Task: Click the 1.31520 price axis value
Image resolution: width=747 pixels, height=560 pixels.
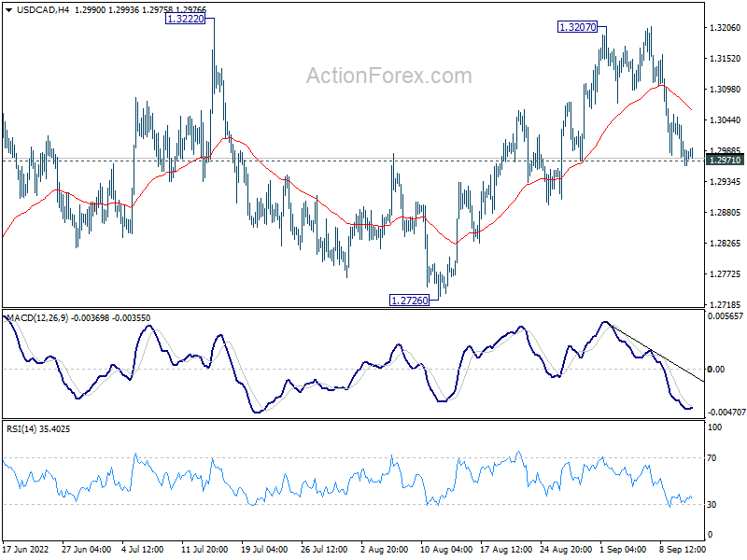Action: point(726,59)
